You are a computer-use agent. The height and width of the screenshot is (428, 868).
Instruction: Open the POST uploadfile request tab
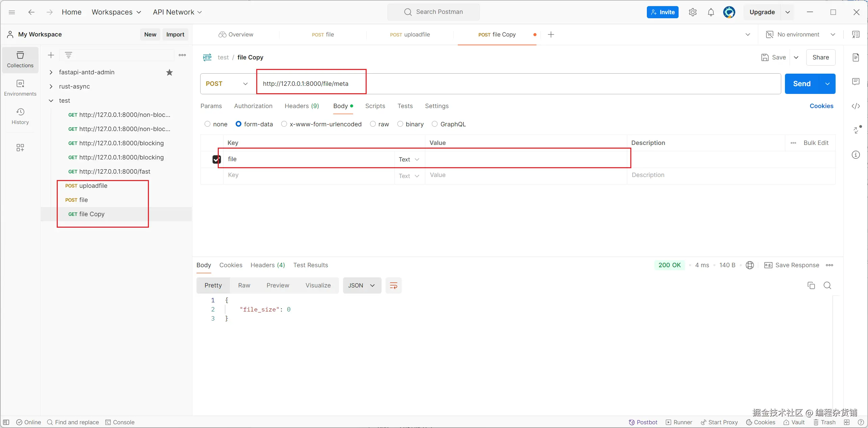click(410, 34)
